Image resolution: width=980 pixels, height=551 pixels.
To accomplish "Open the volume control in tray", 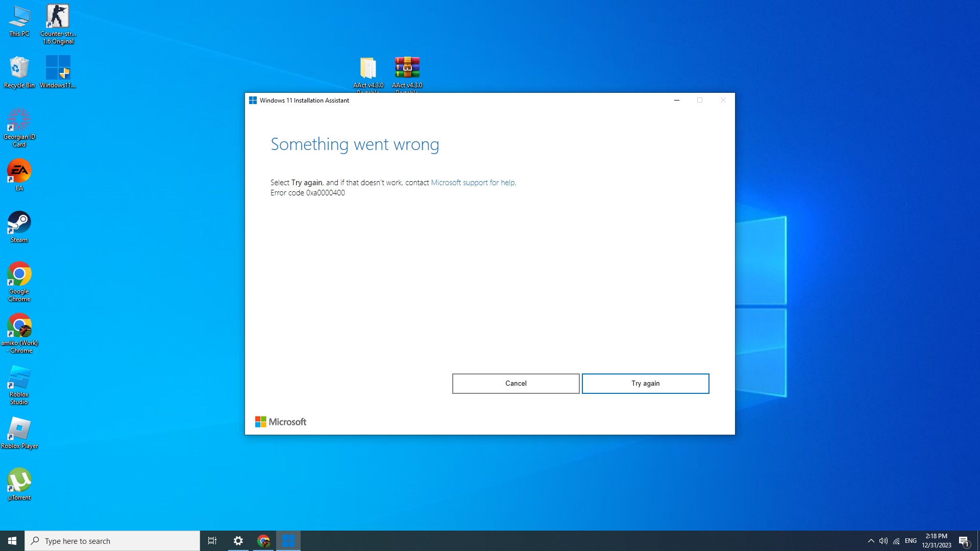I will point(884,541).
